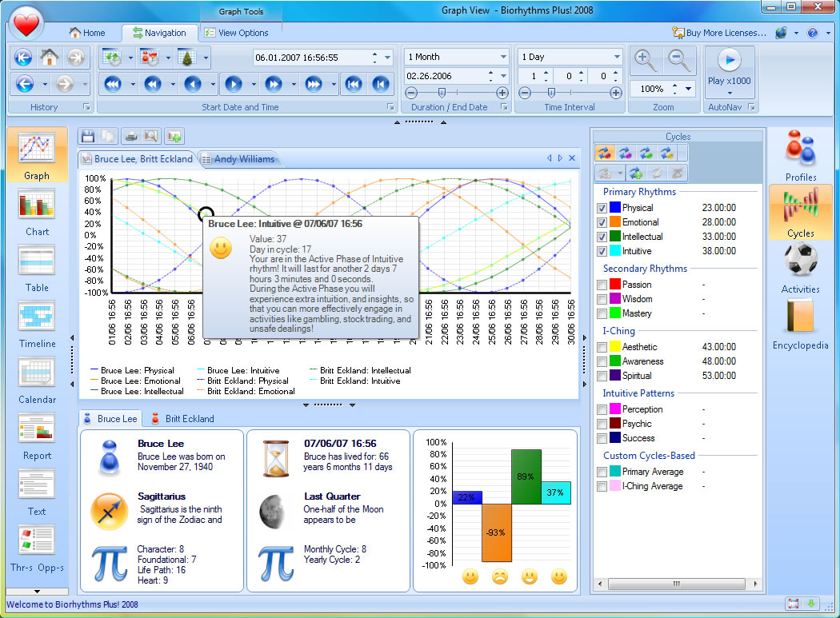Open the 1 Month duration dropdown
The image size is (840, 618).
(x=503, y=57)
